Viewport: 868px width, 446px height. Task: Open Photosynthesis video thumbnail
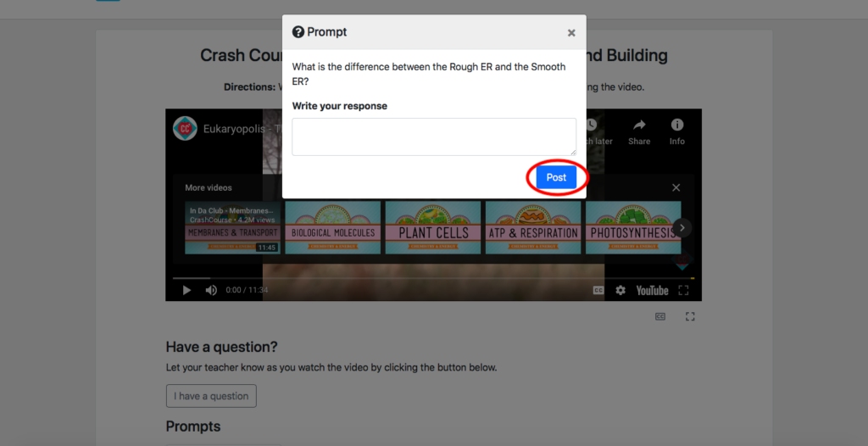tap(633, 228)
